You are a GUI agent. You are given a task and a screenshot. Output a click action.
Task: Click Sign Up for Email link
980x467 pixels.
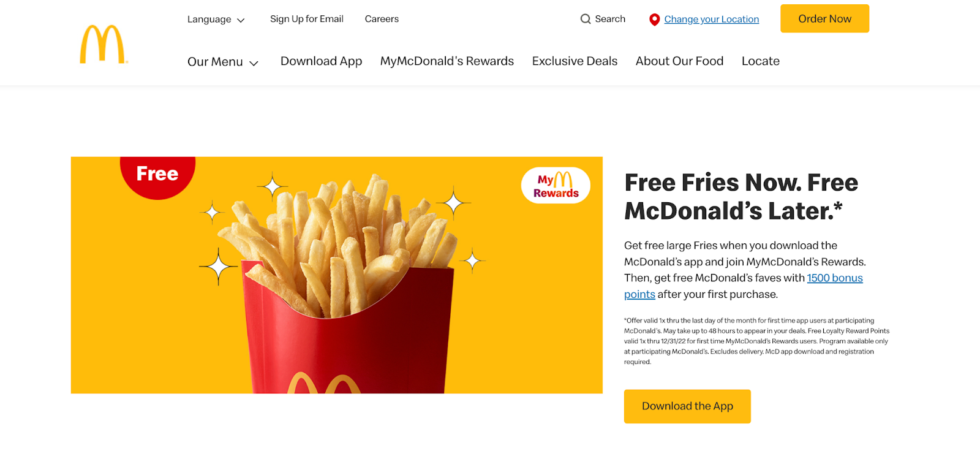[307, 19]
